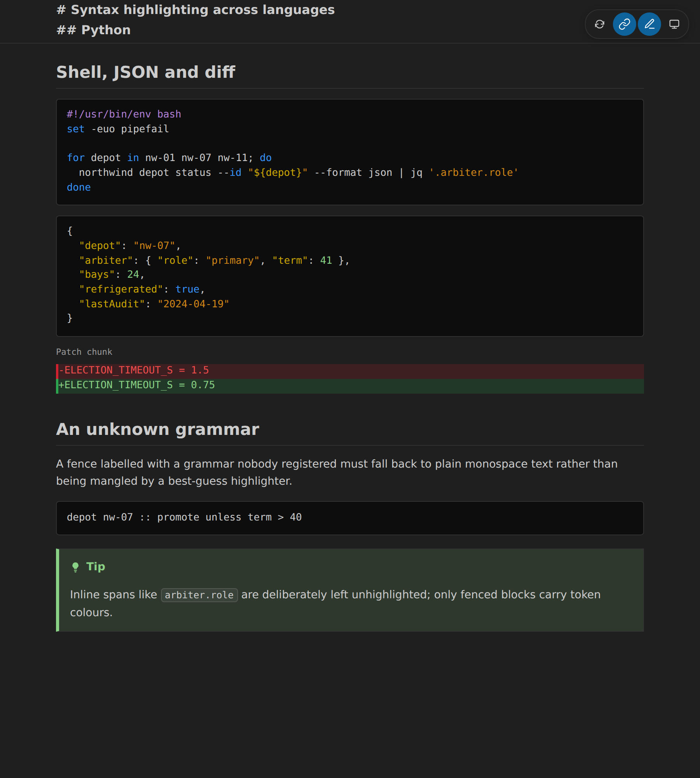Screen dimensions: 700x778
Task: Click the shebang line '#!/usr/bin/env bash'
Action: 124,114
